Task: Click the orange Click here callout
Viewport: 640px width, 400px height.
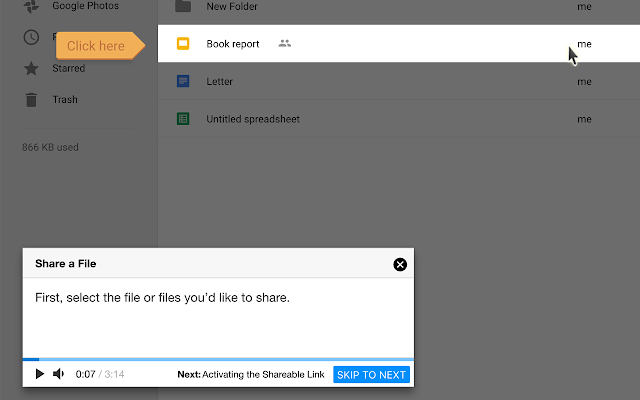Action: click(x=97, y=46)
